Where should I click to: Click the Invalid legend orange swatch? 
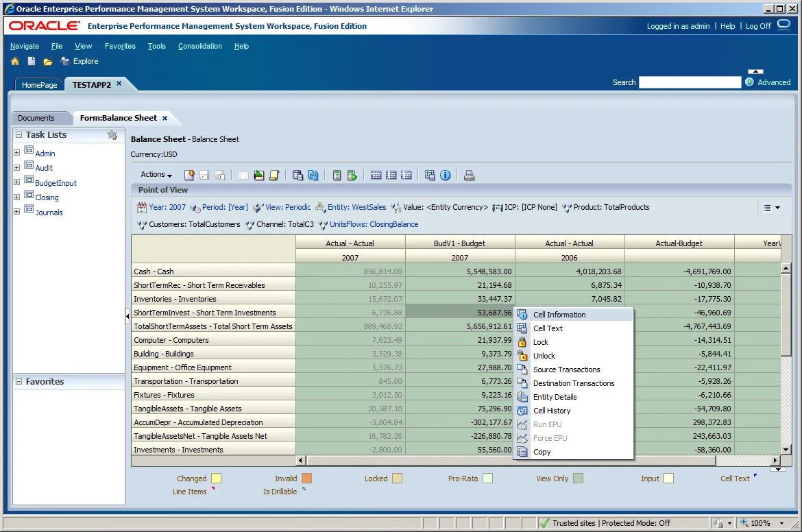point(307,479)
